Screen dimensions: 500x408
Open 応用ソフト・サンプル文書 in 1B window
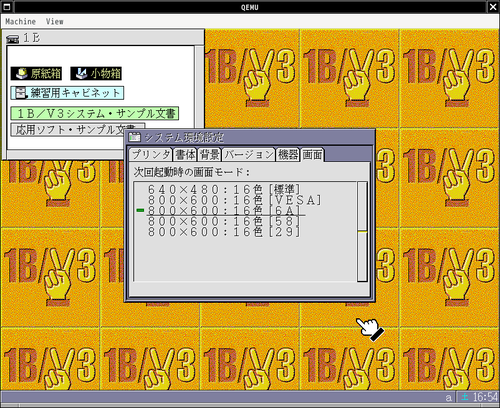pos(78,130)
